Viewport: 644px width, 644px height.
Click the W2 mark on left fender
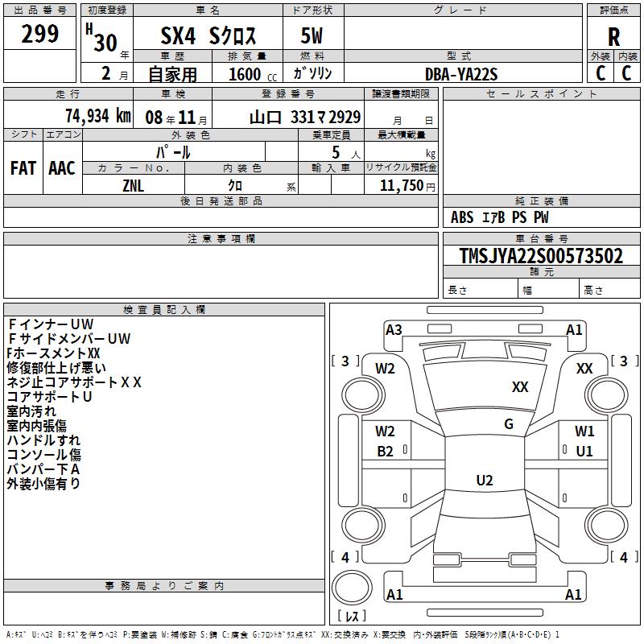[x=385, y=369]
